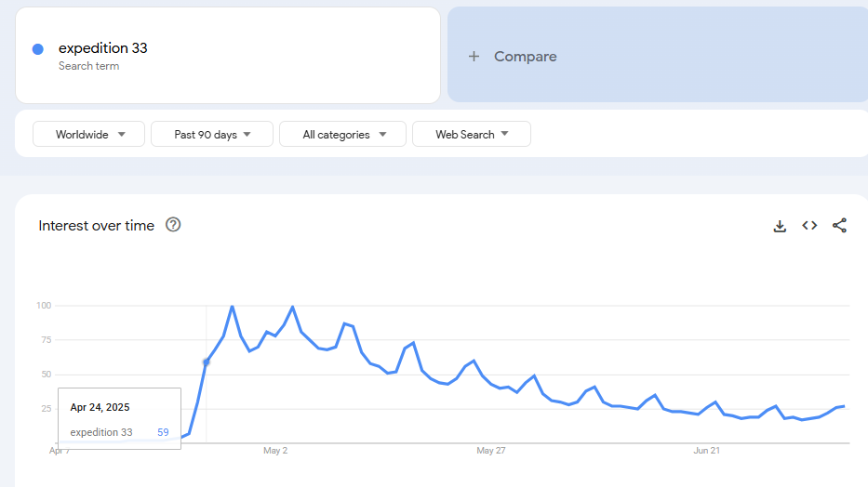Click the Jun 21 axis label
This screenshot has width=868, height=487.
[706, 451]
